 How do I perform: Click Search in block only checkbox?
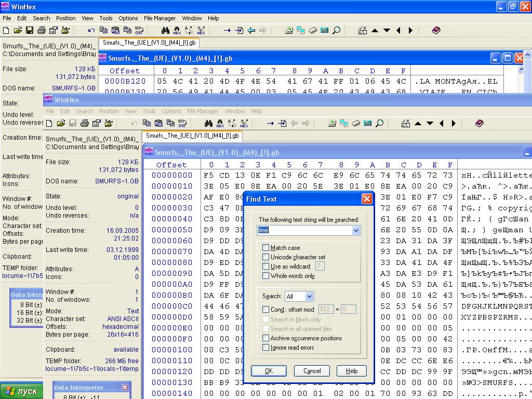click(265, 320)
